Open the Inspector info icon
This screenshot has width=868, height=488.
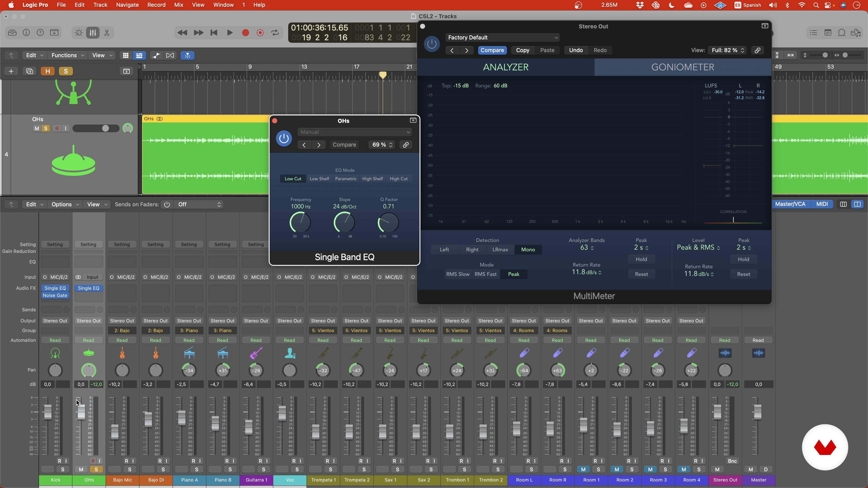point(26,33)
